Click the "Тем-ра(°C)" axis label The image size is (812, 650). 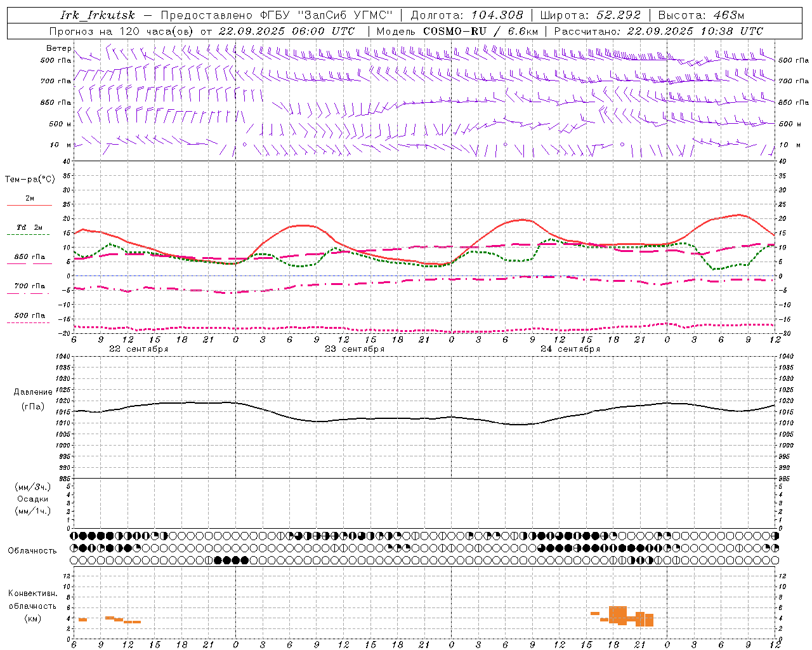30,180
